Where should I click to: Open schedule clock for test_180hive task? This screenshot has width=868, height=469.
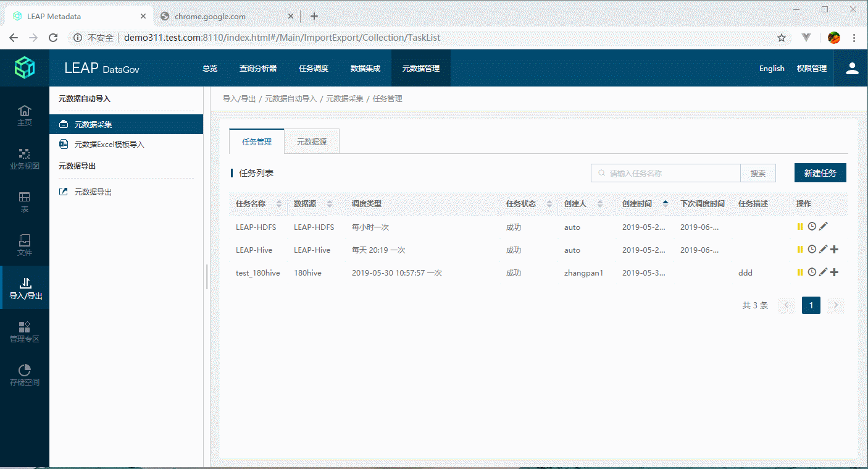[812, 273]
